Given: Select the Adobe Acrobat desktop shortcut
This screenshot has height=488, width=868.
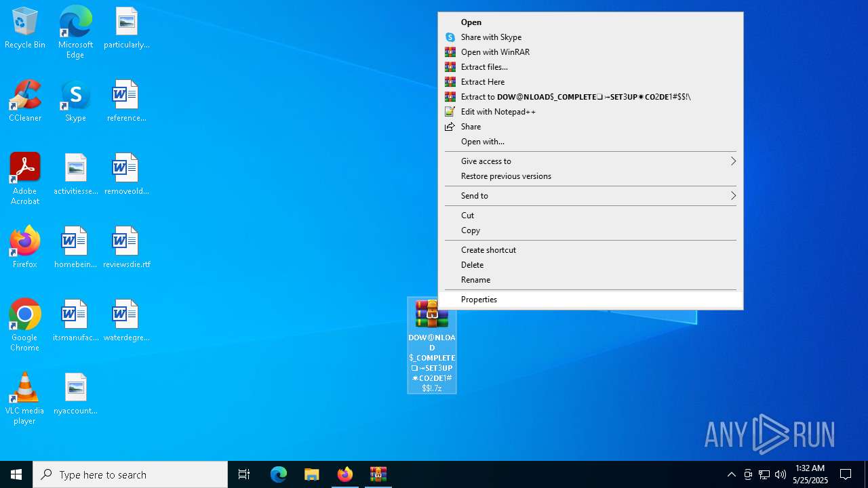Looking at the screenshot, I should (25, 180).
